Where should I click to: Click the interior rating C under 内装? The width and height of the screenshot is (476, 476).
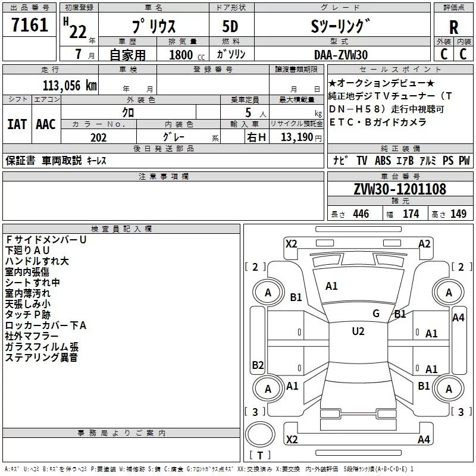(464, 54)
